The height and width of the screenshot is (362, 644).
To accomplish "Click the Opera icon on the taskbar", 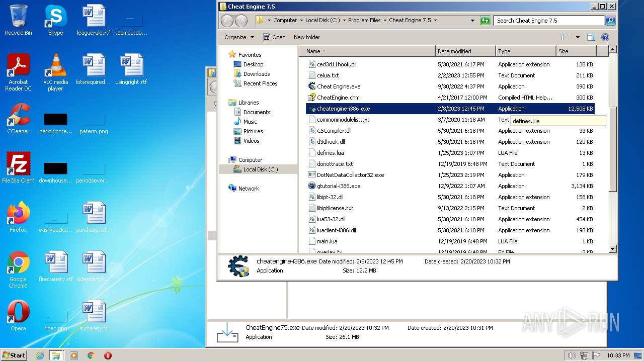I will 108,355.
